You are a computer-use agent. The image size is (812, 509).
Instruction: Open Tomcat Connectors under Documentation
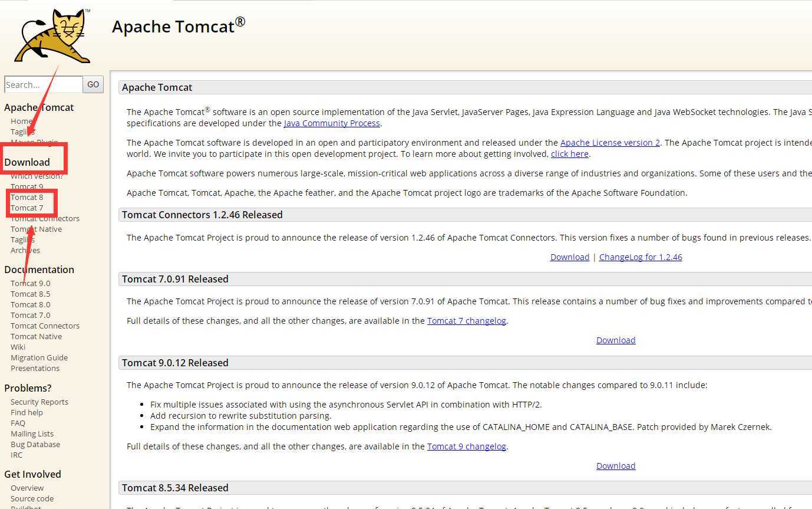[x=45, y=326]
